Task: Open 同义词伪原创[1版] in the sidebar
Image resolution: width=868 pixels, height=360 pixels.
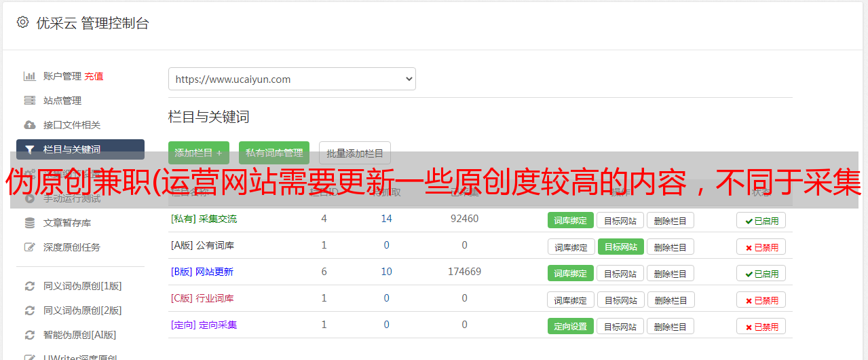Action: coord(83,286)
